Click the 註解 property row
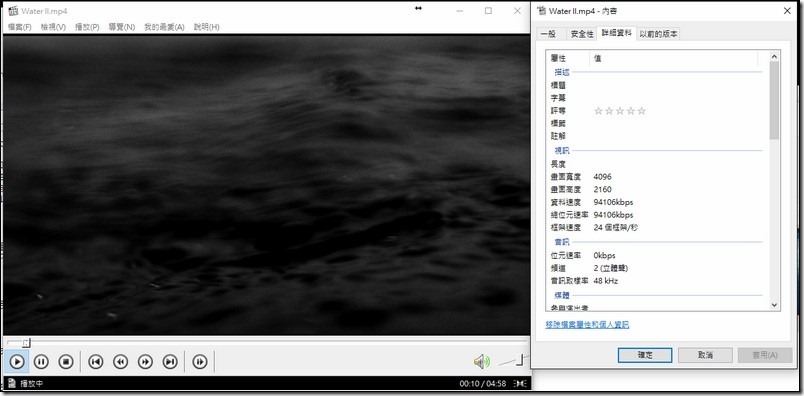The width and height of the screenshot is (804, 396). click(657, 136)
